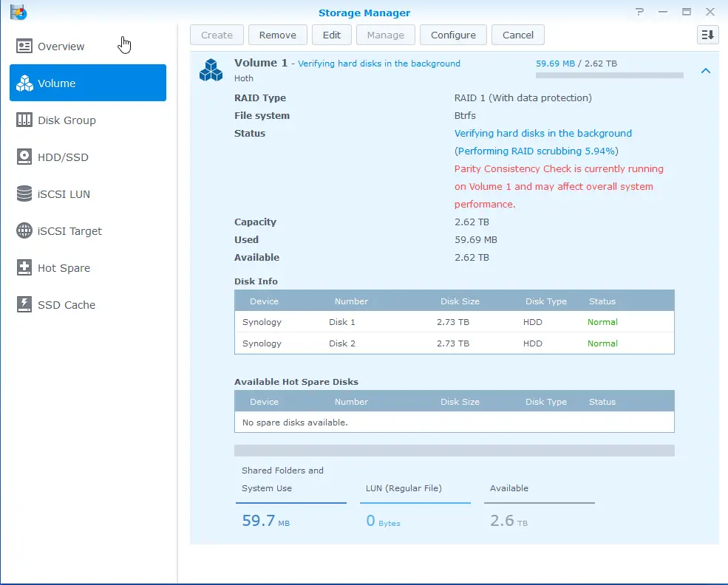Open the Storage Manager help question mark

[x=639, y=12]
